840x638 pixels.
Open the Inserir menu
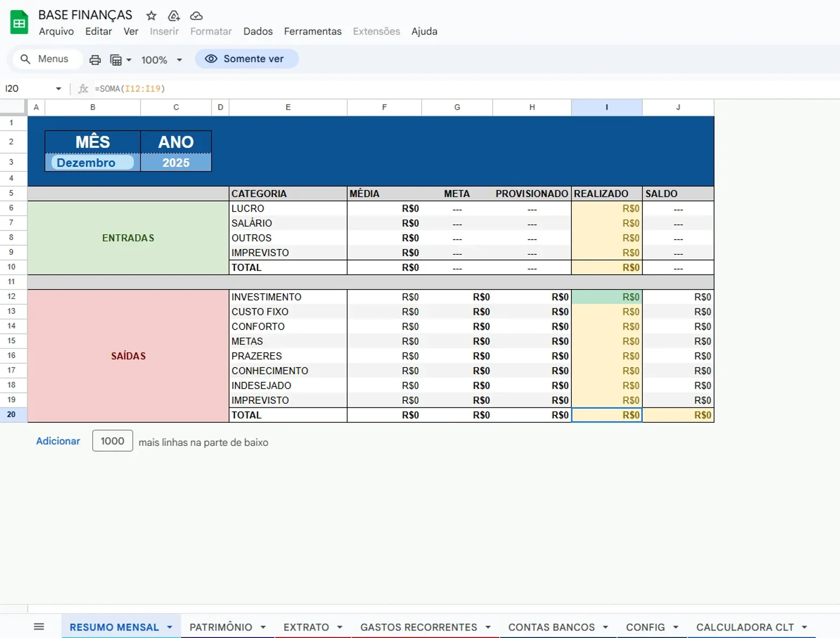coord(164,31)
